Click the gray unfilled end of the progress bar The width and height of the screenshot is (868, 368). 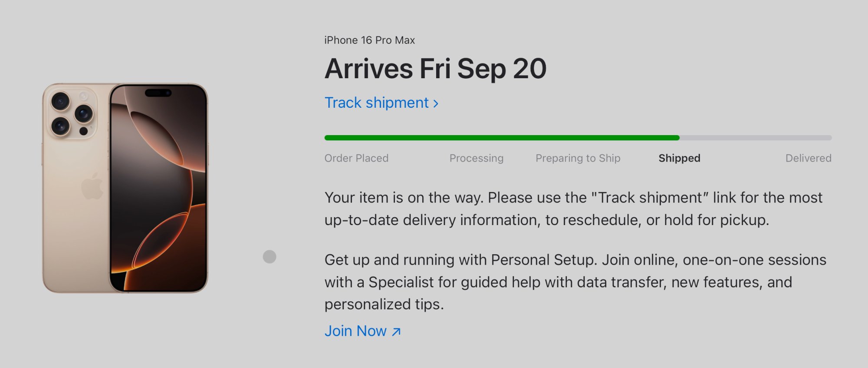coord(755,138)
